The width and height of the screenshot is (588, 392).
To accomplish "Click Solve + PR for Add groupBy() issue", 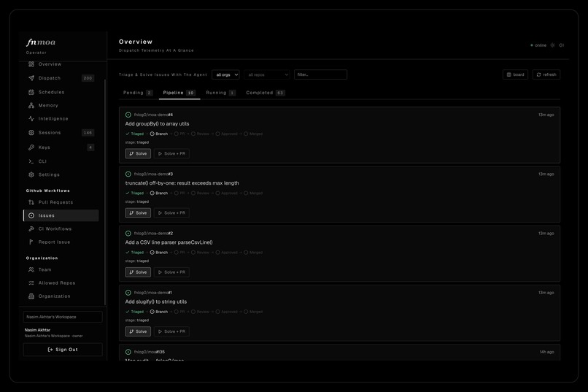I will pos(171,153).
